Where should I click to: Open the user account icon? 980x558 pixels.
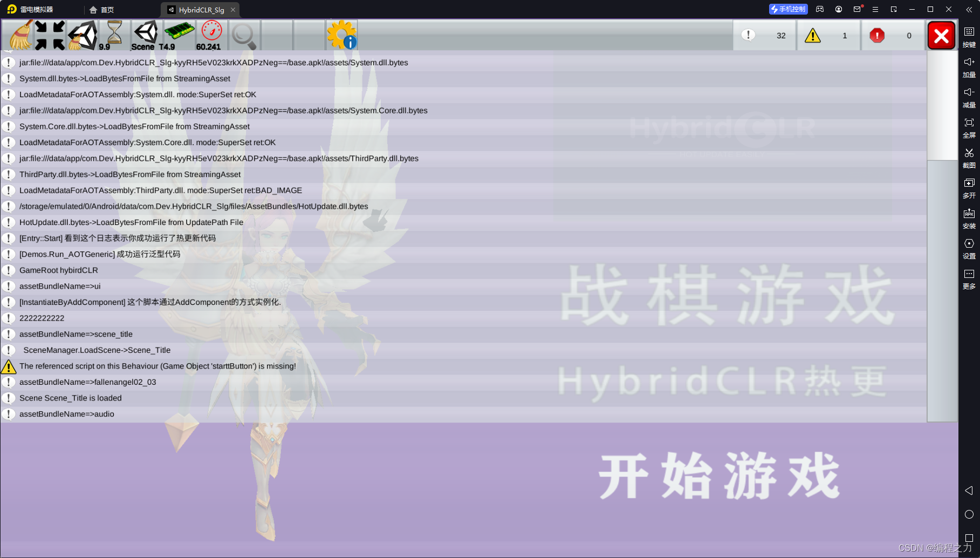click(x=839, y=9)
